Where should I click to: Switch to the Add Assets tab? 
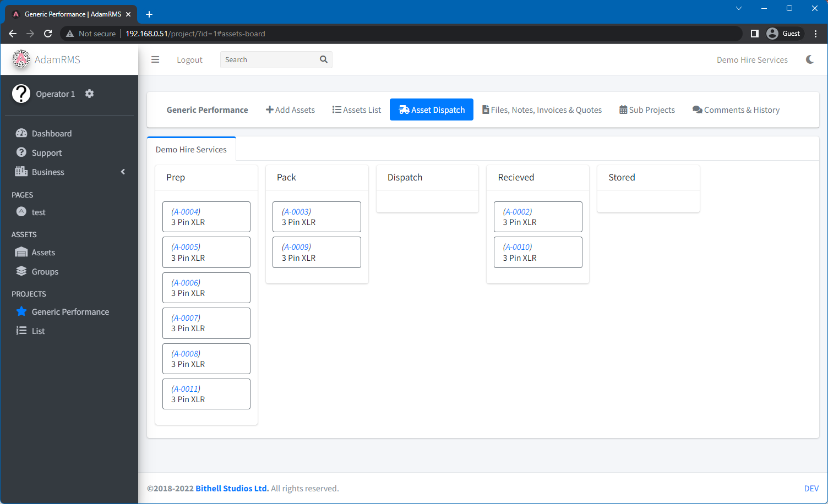(290, 109)
